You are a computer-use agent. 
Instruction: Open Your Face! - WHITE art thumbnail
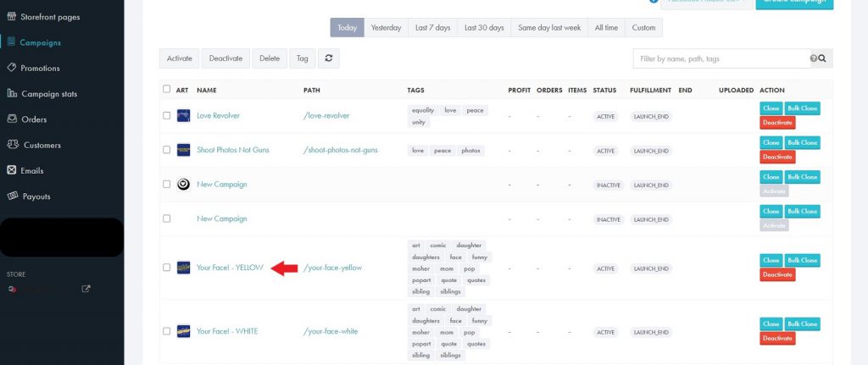pos(183,331)
